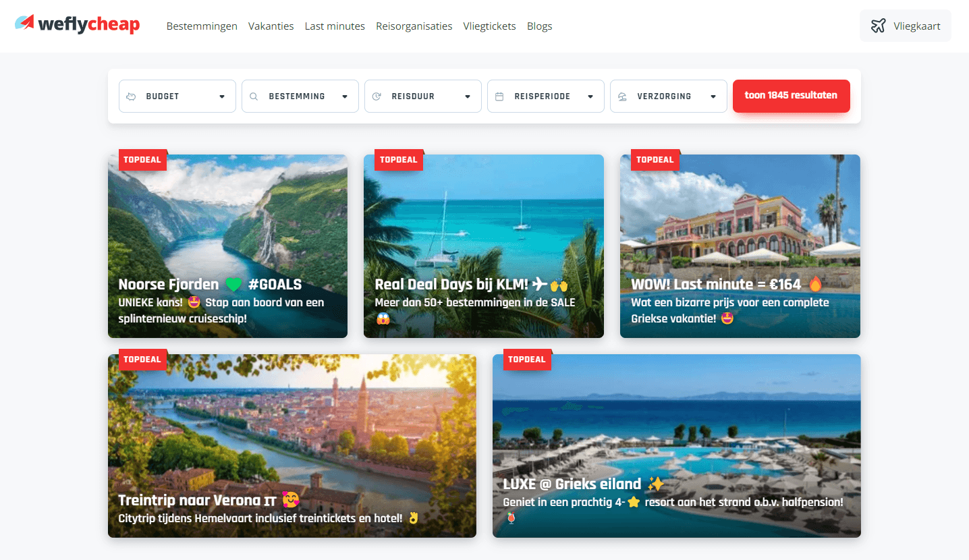969x560 pixels.
Task: Open the Reisperiode dropdown
Action: coord(546,96)
